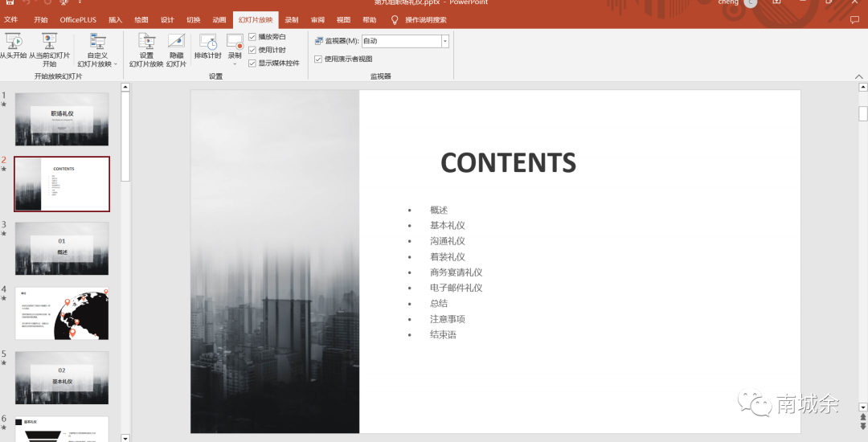Click the slide panel vertical scrollbar

tap(125, 137)
